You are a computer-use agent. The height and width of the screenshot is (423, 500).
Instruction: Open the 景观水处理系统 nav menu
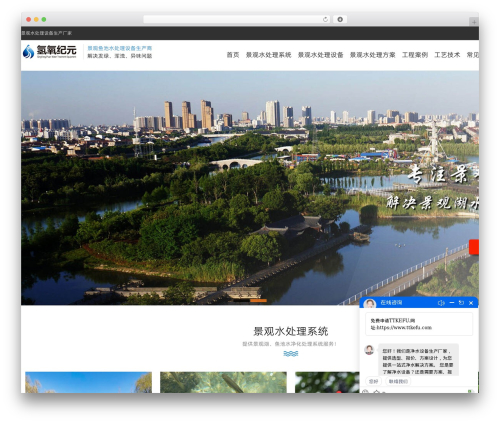coord(269,55)
